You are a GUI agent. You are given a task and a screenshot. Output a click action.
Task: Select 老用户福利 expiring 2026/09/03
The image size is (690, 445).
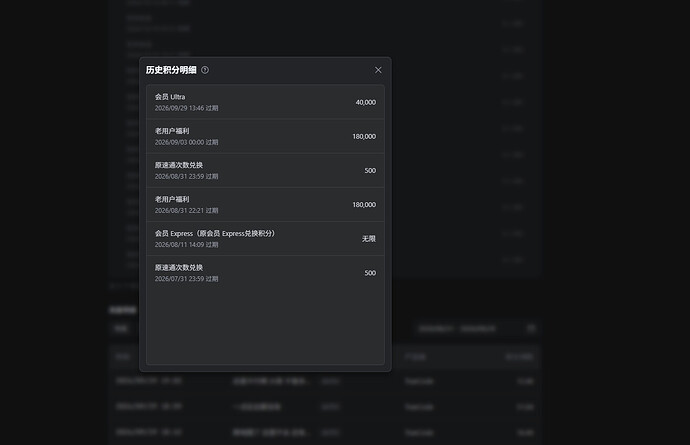pos(265,136)
